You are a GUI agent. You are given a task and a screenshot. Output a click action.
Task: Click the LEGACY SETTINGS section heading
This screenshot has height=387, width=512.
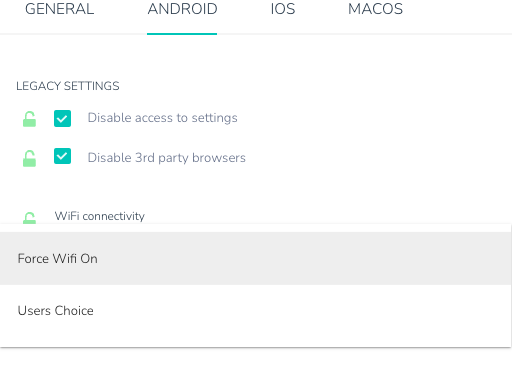[x=68, y=86]
